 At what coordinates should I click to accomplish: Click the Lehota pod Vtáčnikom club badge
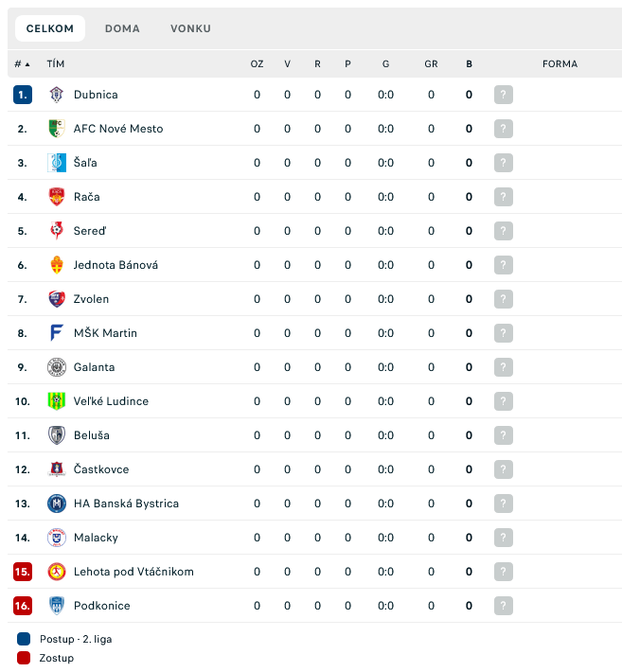[57, 572]
